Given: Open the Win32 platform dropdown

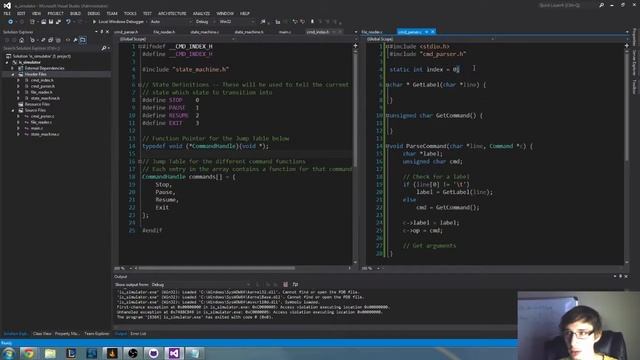Looking at the screenshot, I should tap(236, 22).
